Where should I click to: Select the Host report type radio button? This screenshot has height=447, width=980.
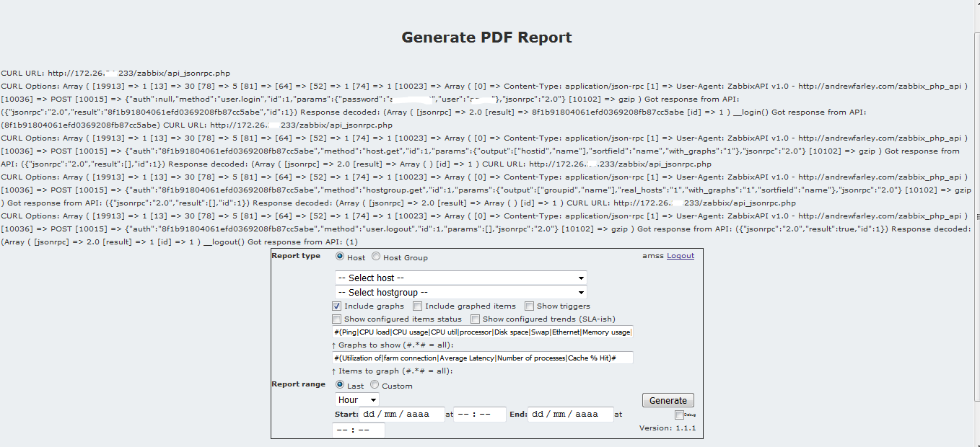click(x=340, y=257)
